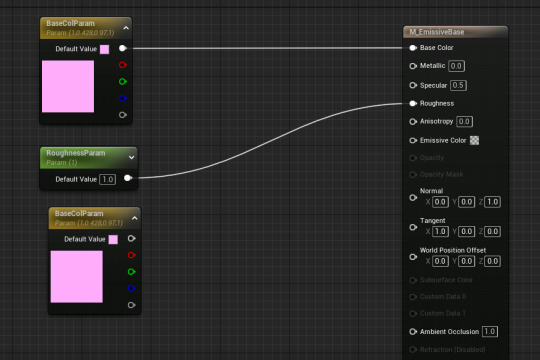Screen dimensions: 540x360
Task: Open the bottom BaseColParam Default Value color swatch
Action: 113,239
